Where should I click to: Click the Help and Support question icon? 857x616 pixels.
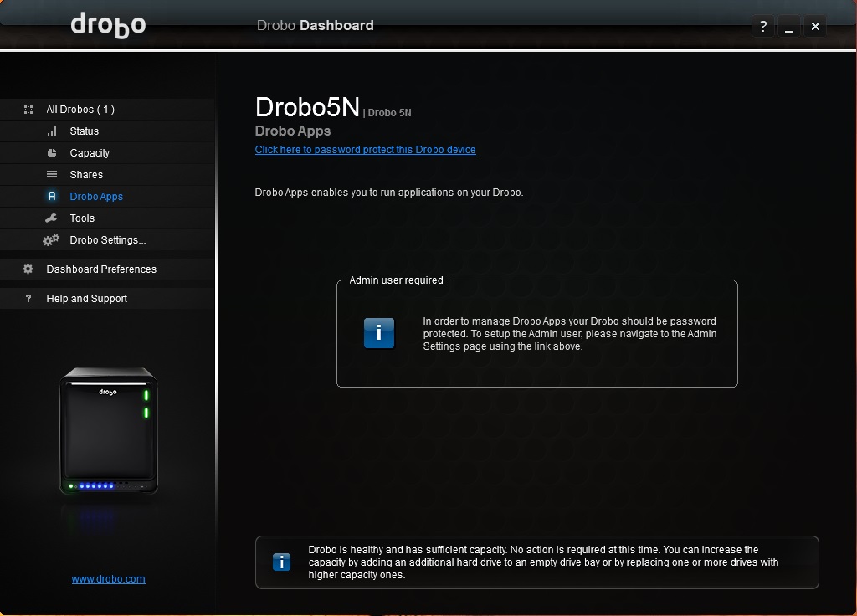28,299
